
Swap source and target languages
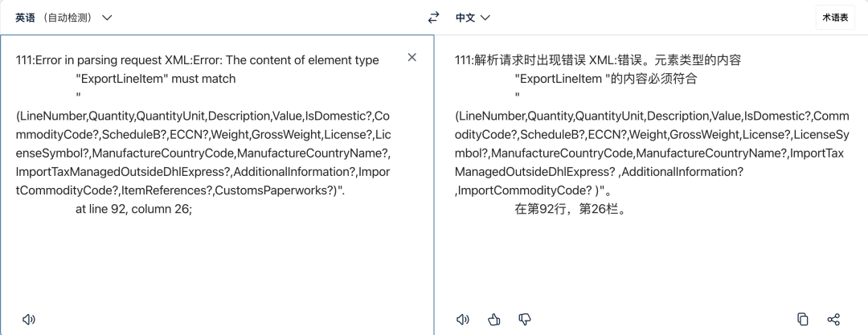click(433, 18)
